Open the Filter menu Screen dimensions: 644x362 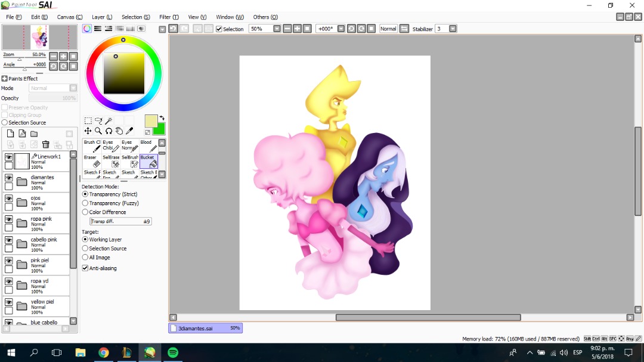(169, 17)
